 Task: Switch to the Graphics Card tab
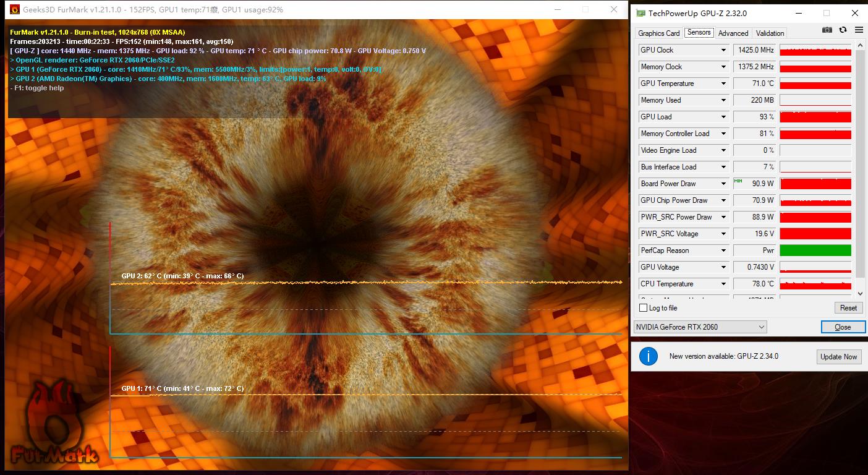click(x=658, y=33)
